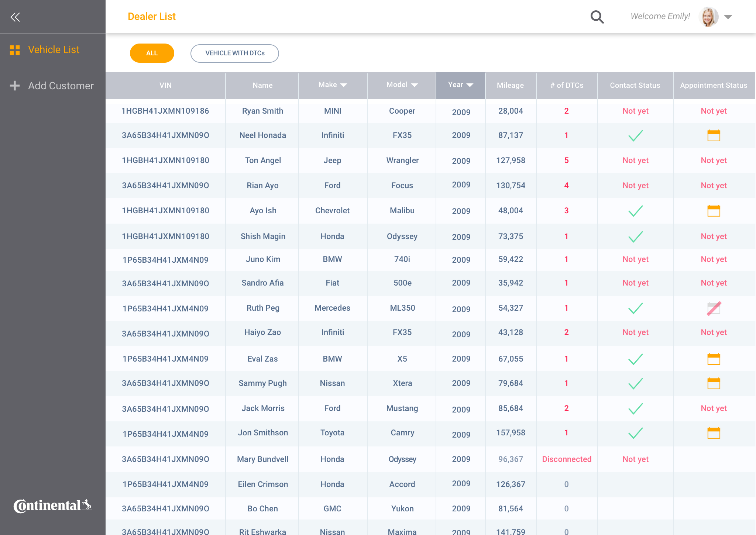Image resolution: width=756 pixels, height=535 pixels.
Task: Open Jon Smithson's appointment calendar icon
Action: [714, 433]
